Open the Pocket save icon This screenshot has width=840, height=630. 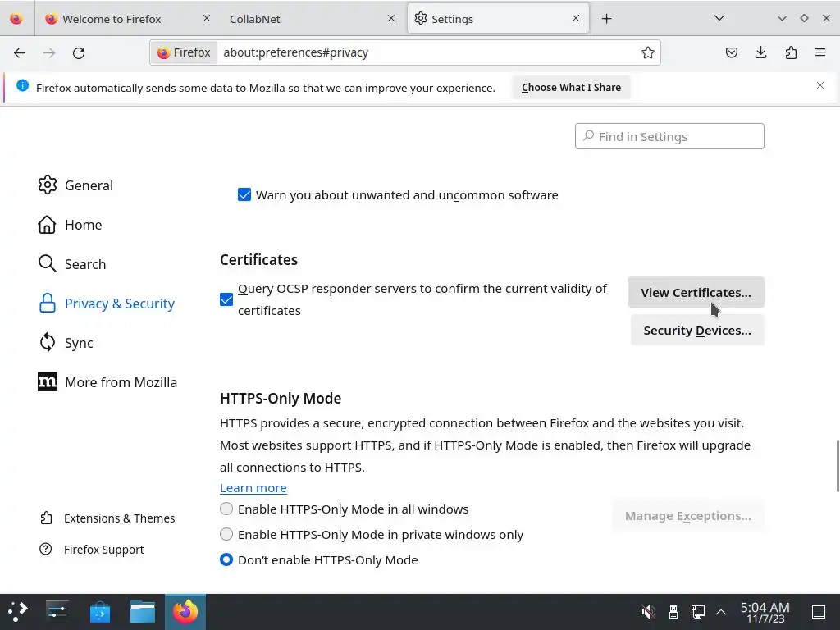(x=732, y=52)
